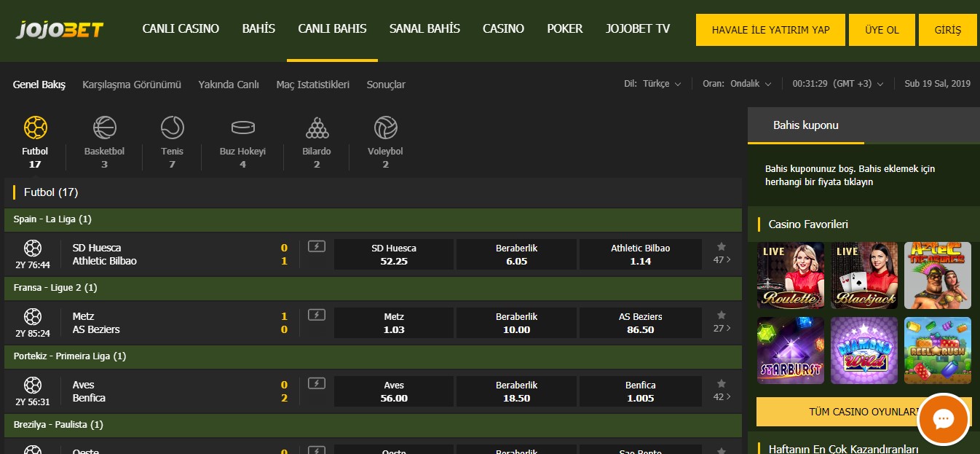Image resolution: width=980 pixels, height=454 pixels.
Task: Click football icon in Metz row
Action: (33, 316)
